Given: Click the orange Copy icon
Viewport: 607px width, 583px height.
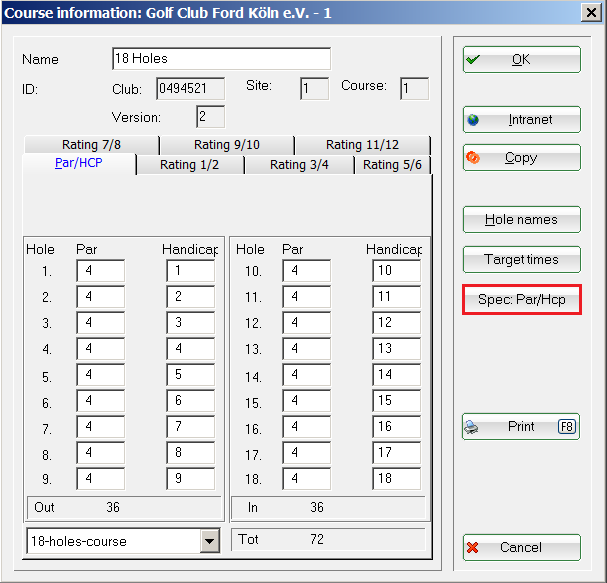Looking at the screenshot, I should (473, 158).
